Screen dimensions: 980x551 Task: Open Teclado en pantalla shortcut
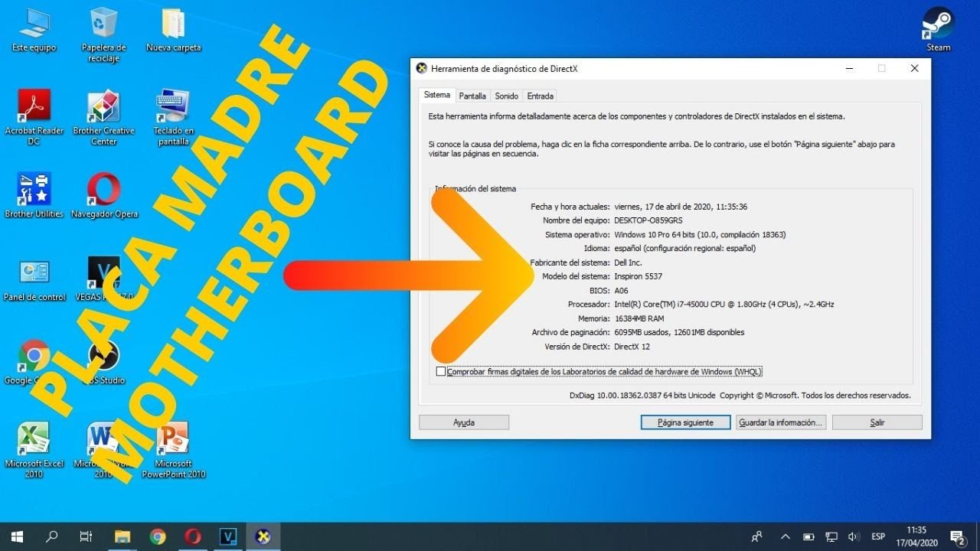(173, 118)
